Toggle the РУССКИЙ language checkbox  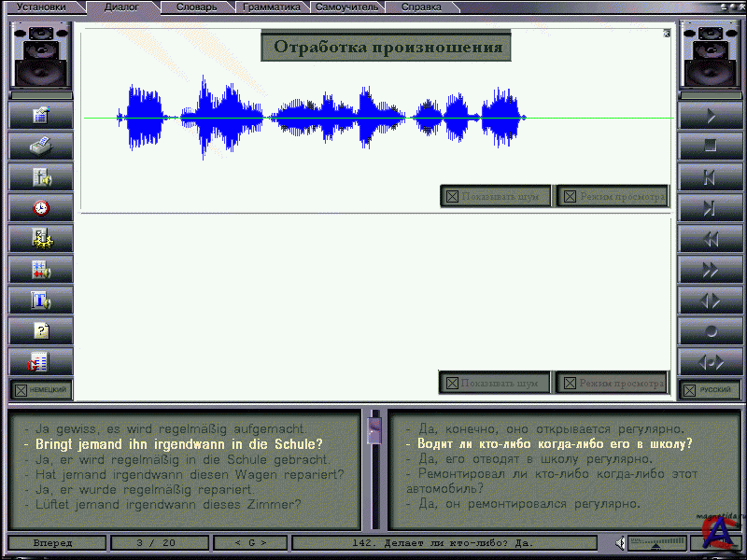coord(712,390)
